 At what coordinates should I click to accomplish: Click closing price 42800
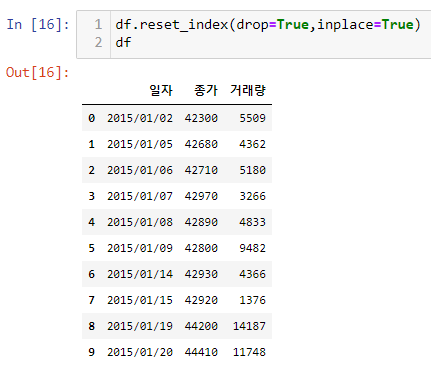[201, 248]
